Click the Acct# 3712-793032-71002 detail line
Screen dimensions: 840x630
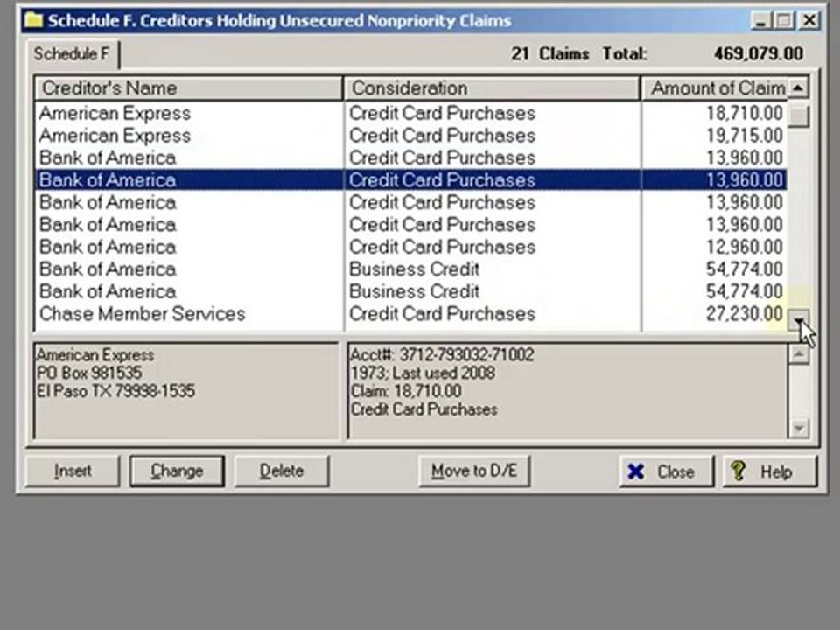click(442, 354)
